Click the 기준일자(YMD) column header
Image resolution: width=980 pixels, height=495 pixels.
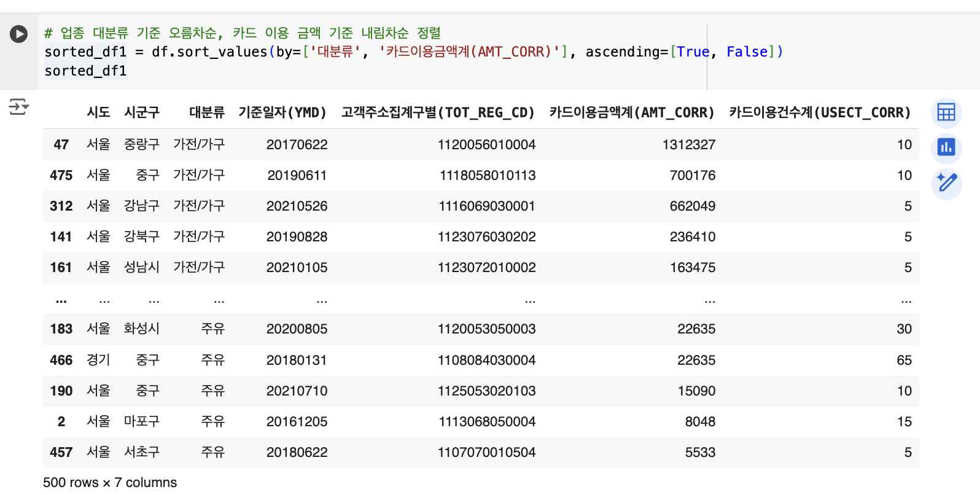tap(282, 112)
